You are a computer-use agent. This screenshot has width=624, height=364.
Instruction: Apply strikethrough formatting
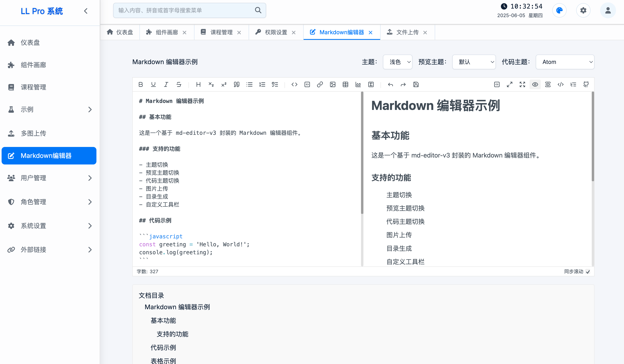tap(179, 85)
